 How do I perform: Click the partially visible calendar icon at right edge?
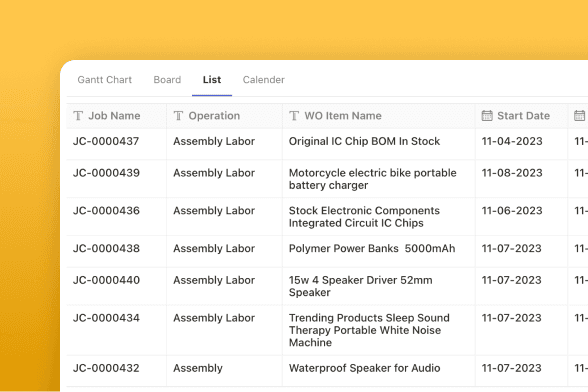click(x=580, y=116)
